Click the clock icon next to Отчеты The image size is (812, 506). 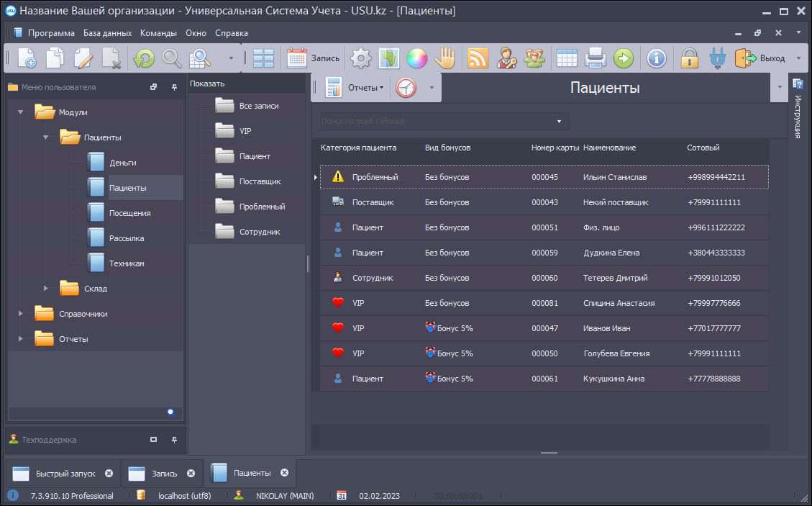coord(406,88)
